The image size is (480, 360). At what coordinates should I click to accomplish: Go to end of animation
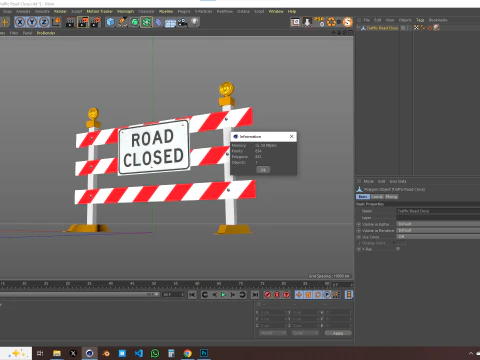(x=255, y=295)
